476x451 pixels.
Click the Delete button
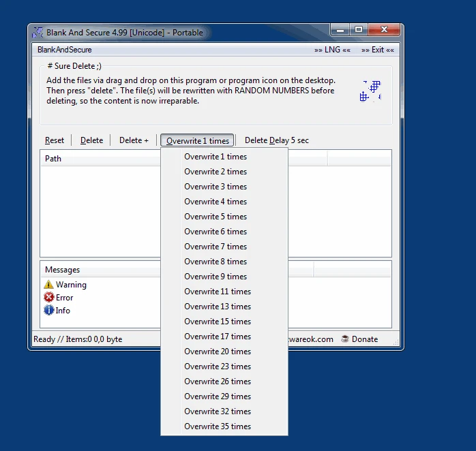pyautogui.click(x=91, y=140)
